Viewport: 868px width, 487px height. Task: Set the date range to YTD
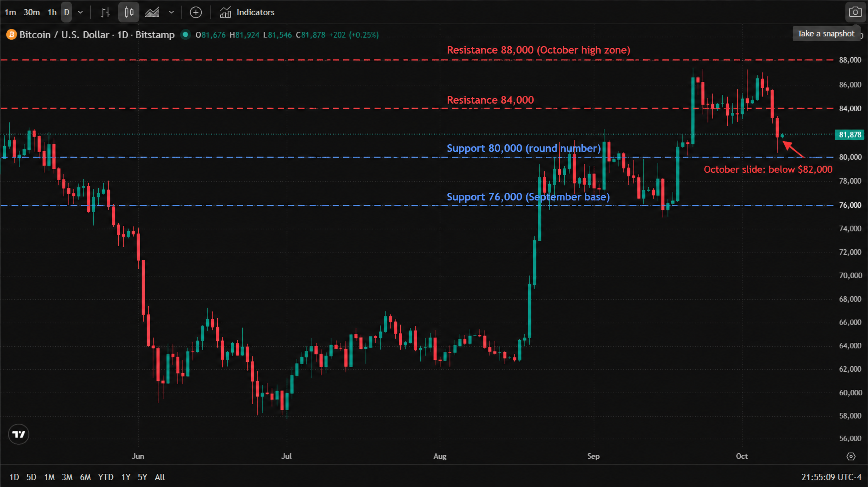coord(105,477)
